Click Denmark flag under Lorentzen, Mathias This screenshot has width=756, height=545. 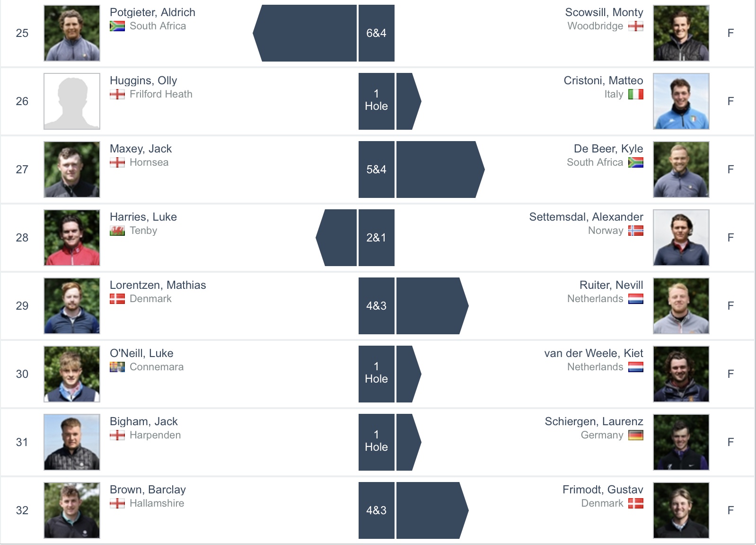coord(117,299)
